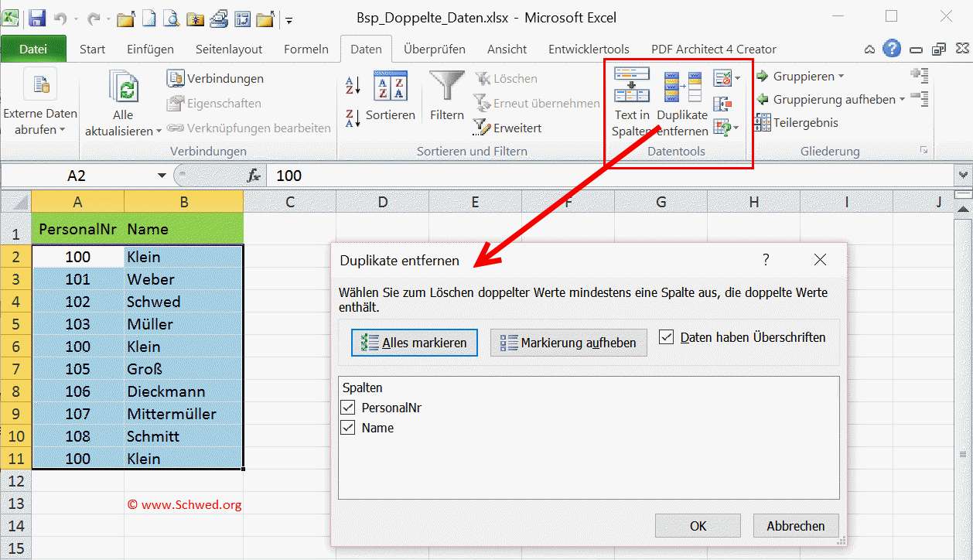973x560 pixels.
Task: Open the data validation dropdown arrow
Action: (737, 78)
